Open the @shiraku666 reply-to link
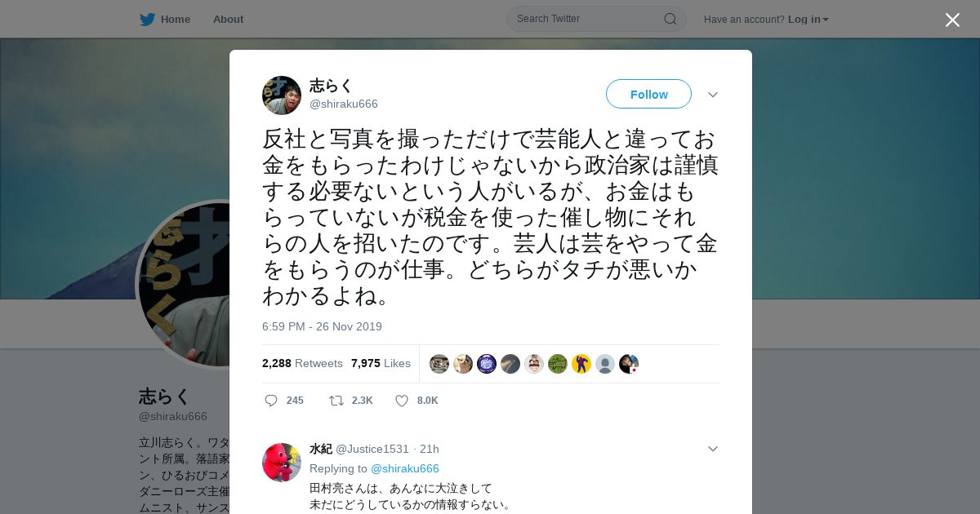980x514 pixels. tap(405, 468)
